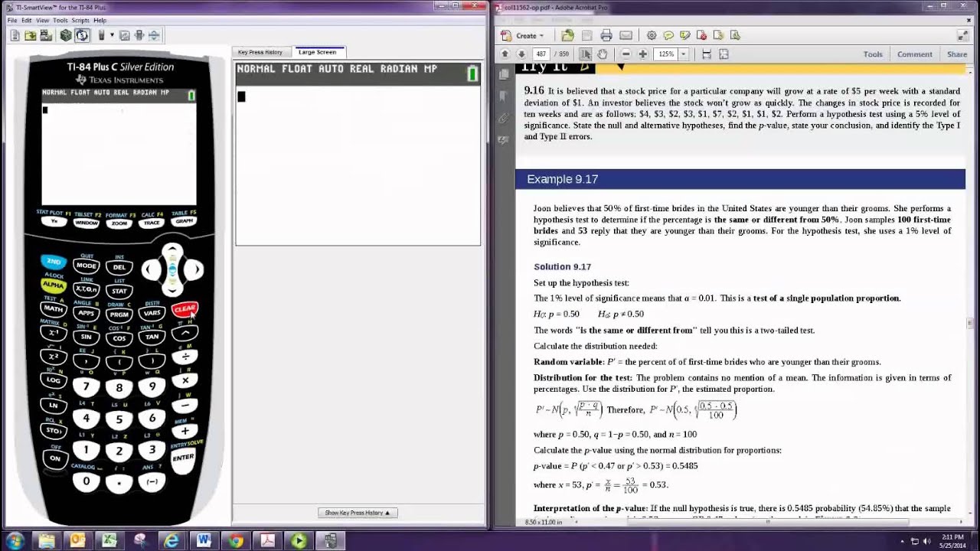This screenshot has height=551, width=980.
Task: Click the sticky note comment icon in Acrobat
Action: (x=668, y=35)
